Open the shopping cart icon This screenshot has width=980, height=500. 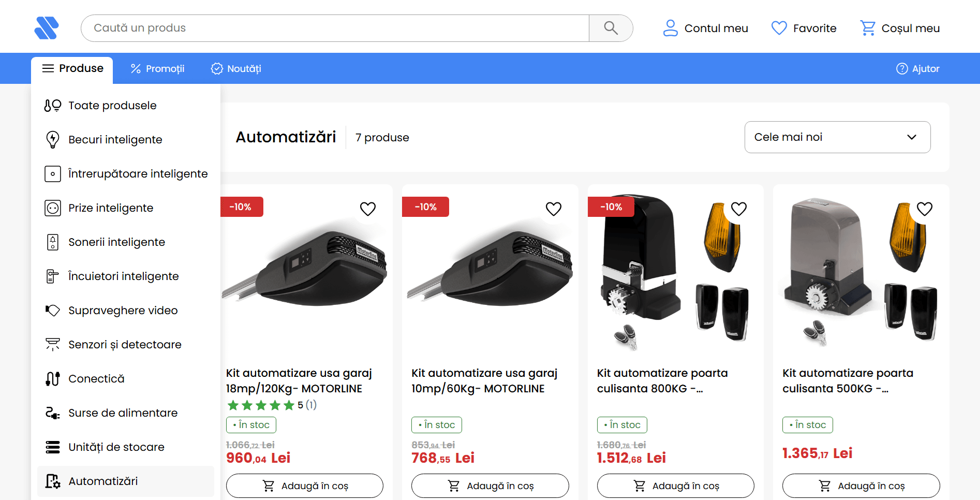pos(868,28)
